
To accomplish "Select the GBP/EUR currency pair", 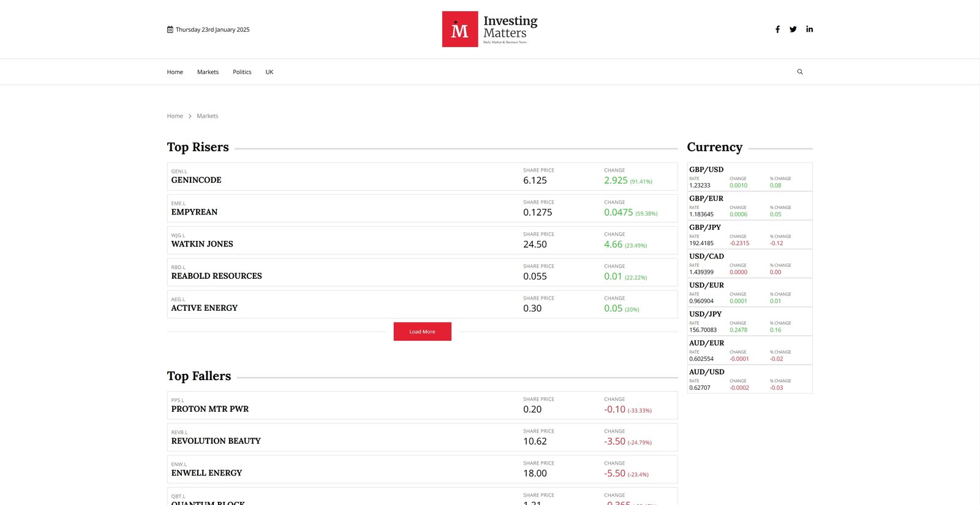I will pyautogui.click(x=750, y=206).
